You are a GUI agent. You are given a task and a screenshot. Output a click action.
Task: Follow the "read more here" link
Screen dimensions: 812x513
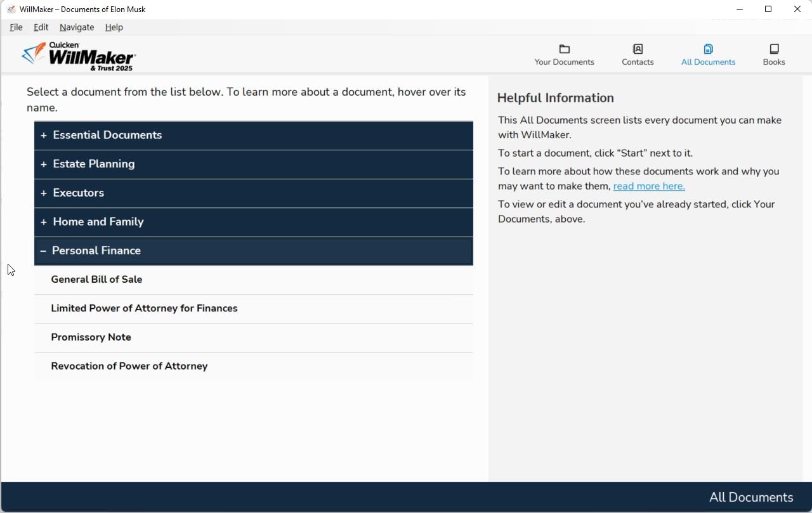tap(648, 186)
